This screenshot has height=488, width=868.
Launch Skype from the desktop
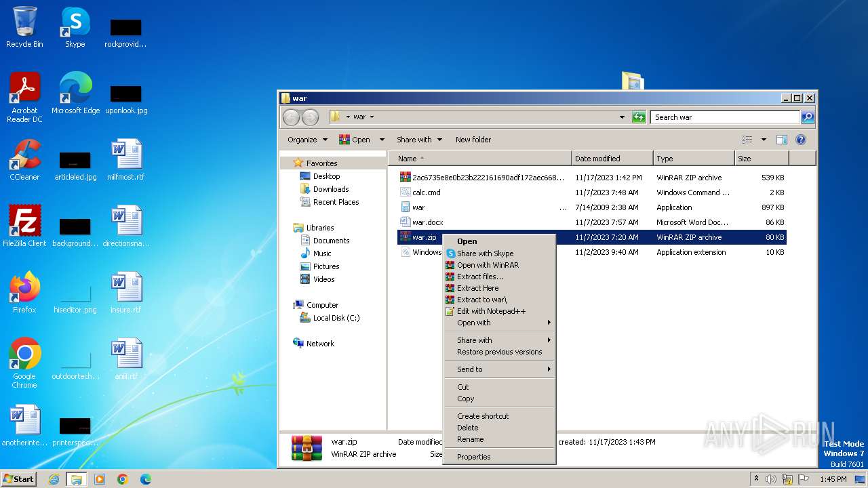75,27
